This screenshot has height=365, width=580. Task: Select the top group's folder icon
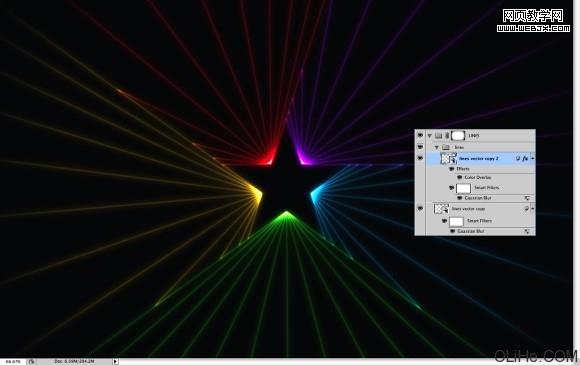438,136
